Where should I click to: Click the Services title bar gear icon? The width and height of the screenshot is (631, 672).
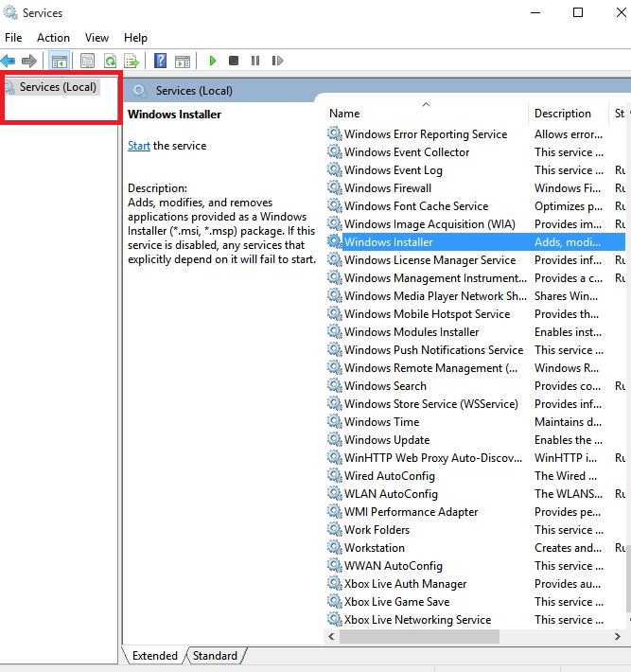click(x=10, y=13)
